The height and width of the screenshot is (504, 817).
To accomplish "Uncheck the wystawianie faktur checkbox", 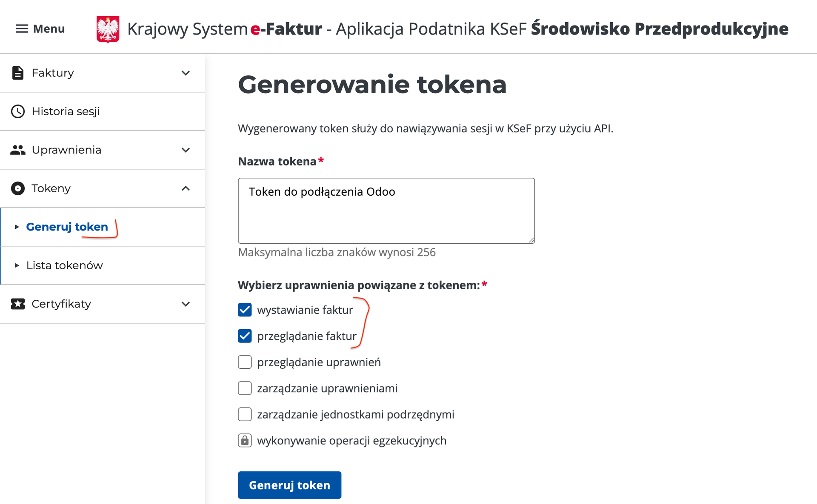I will (245, 310).
